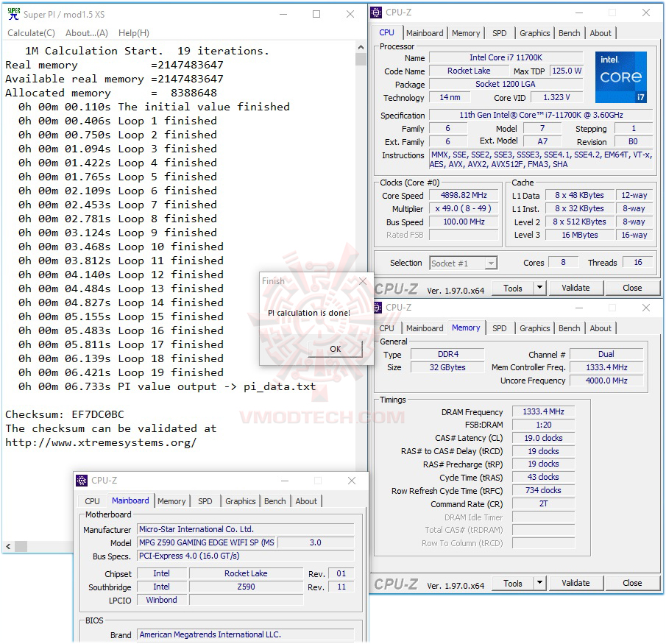This screenshot has height=644, width=666.
Task: Click the Level 3 cache value 16 MBytes
Action: click(x=580, y=235)
